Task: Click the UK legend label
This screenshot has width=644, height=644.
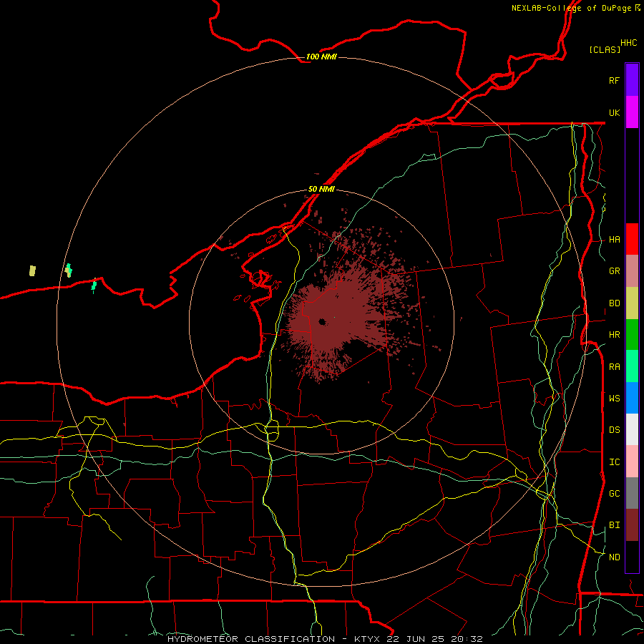Action: click(x=614, y=112)
